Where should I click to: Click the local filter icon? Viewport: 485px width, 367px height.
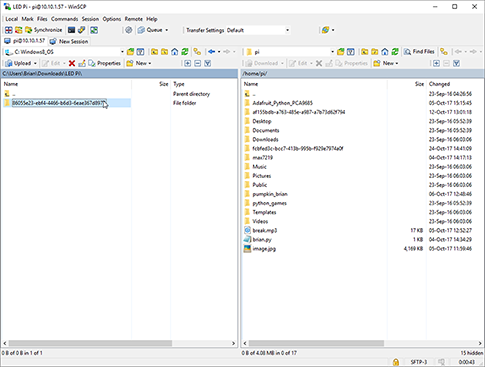point(141,52)
